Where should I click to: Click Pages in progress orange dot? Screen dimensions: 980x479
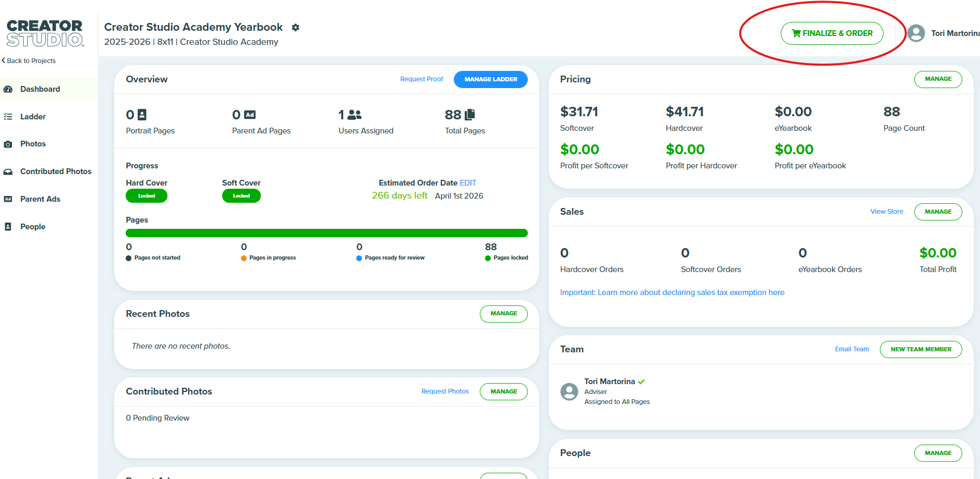[244, 258]
